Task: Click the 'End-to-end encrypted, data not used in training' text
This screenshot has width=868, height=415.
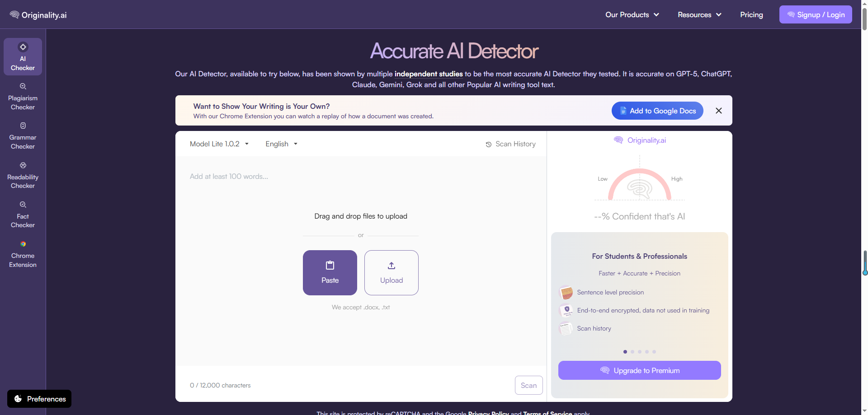Action: (643, 310)
